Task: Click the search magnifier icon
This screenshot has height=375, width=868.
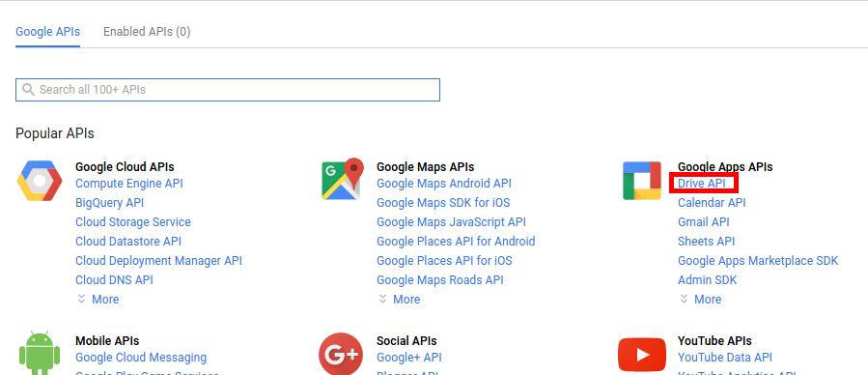Action: 28,90
